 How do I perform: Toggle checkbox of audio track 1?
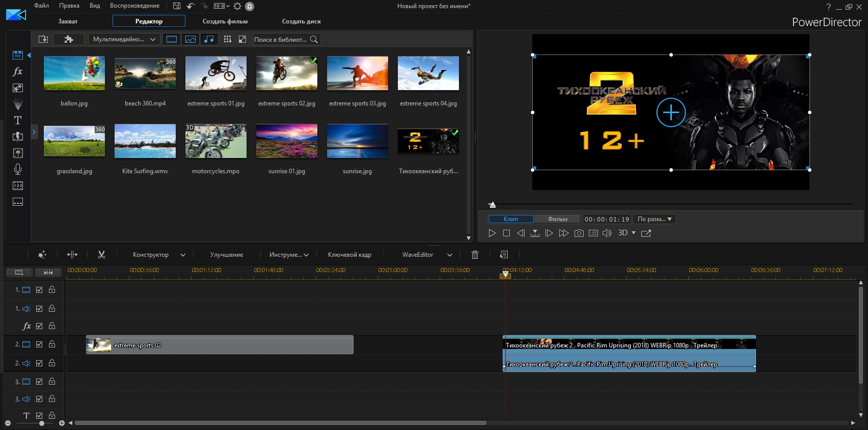pyautogui.click(x=39, y=309)
